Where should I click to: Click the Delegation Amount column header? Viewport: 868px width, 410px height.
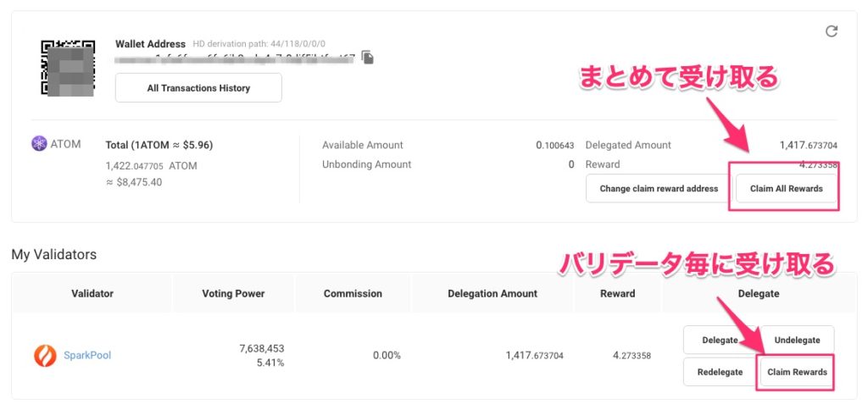coord(492,294)
